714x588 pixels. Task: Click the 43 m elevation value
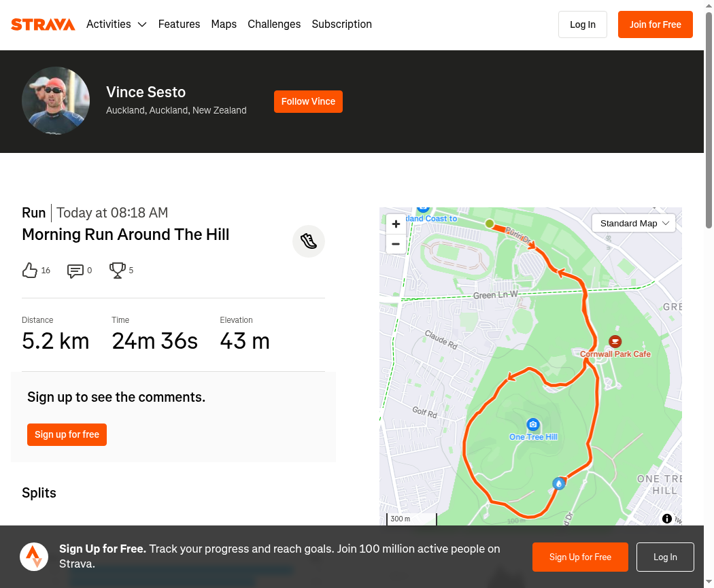click(x=245, y=341)
